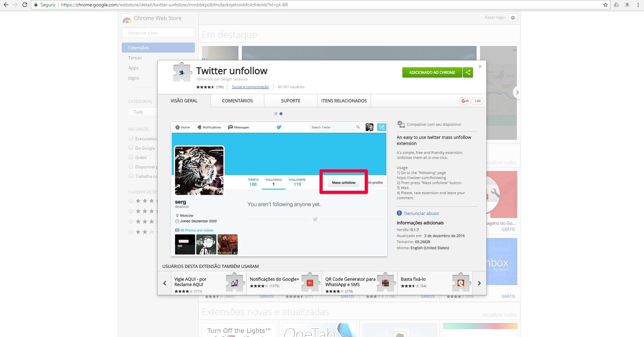Advance featured carousel with right chevron

click(517, 93)
